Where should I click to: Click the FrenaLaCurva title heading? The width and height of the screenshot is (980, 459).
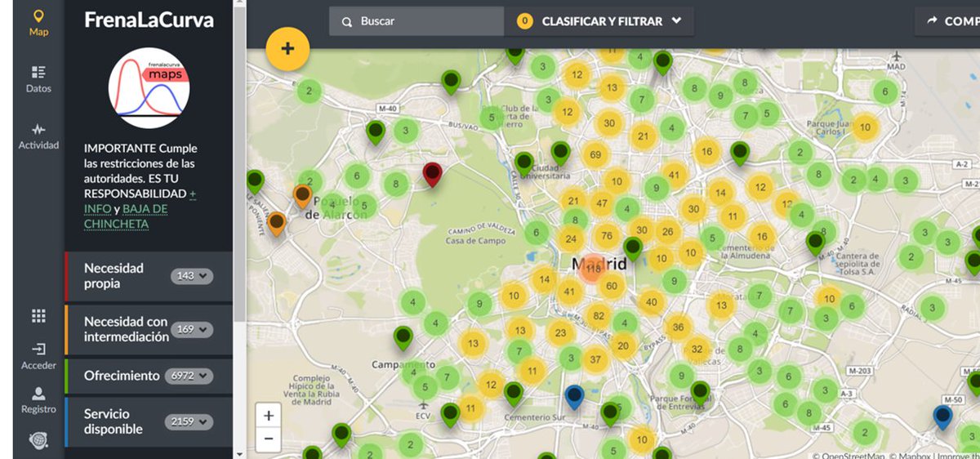click(x=149, y=20)
